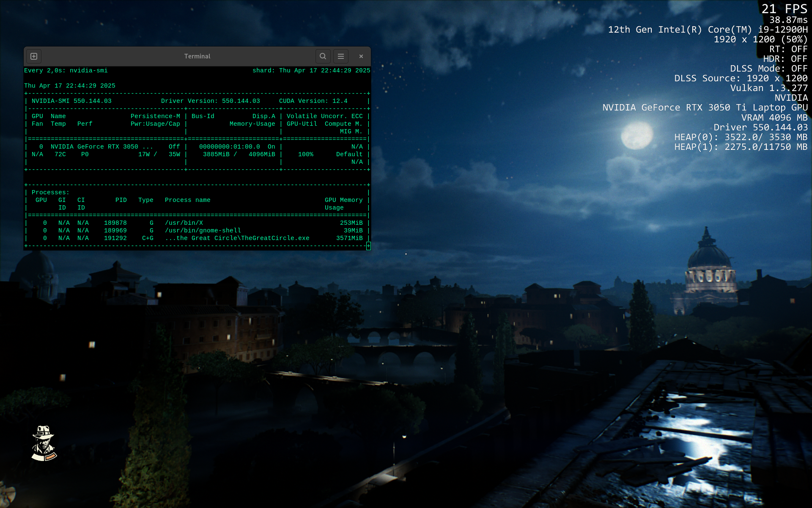The image size is (812, 508).
Task: Click 'VRAM 4096 MB' overlay line
Action: point(774,118)
